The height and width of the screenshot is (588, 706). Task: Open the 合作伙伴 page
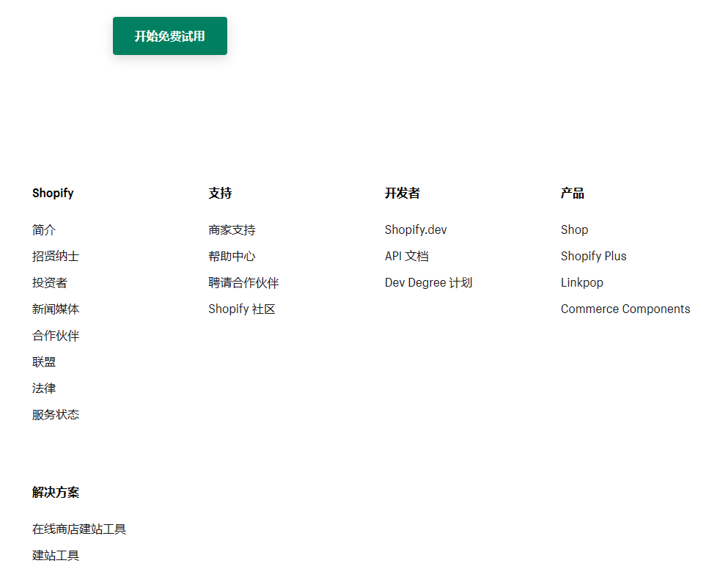point(54,335)
